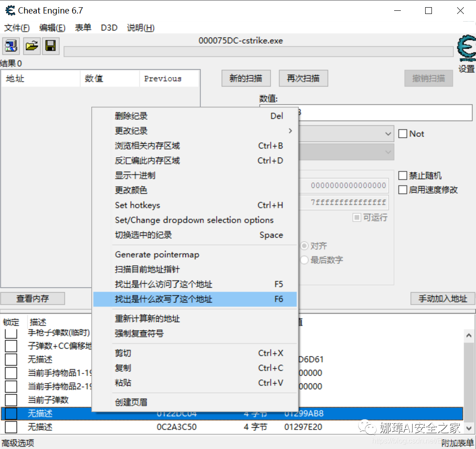Click the 再次扫描 button
Viewport: 476px width, 449px height.
[x=303, y=78]
